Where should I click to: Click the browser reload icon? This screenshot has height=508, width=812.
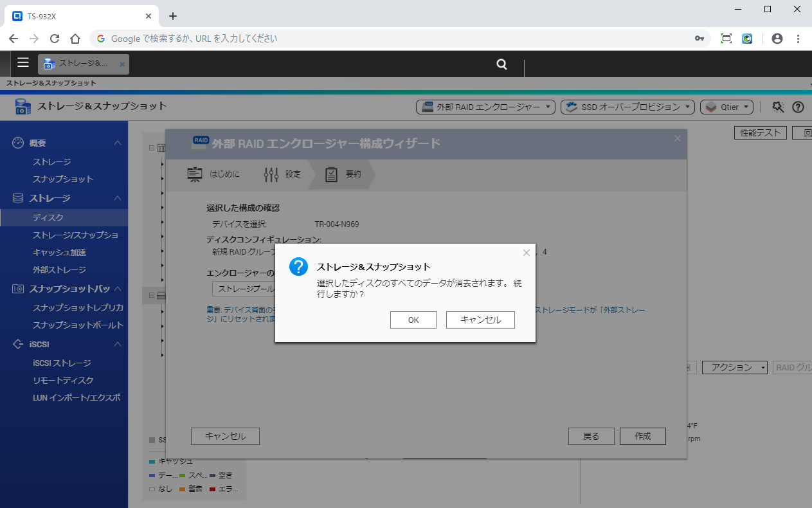[55, 39]
